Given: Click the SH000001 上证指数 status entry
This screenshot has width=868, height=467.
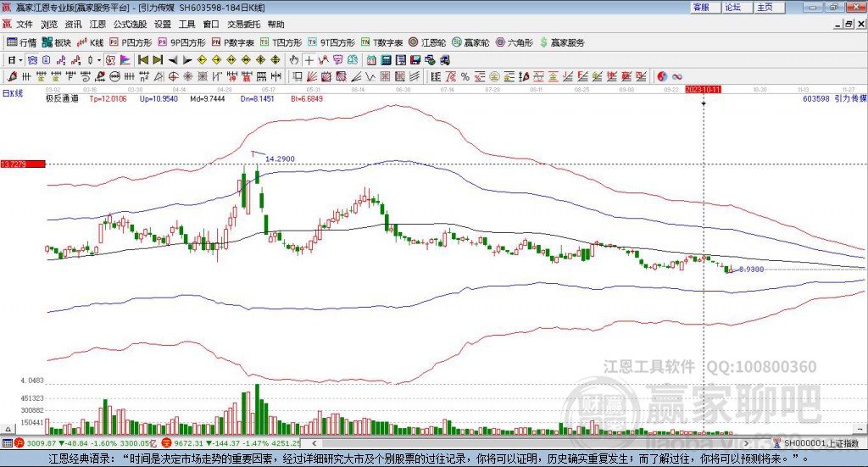Looking at the screenshot, I should click(816, 443).
